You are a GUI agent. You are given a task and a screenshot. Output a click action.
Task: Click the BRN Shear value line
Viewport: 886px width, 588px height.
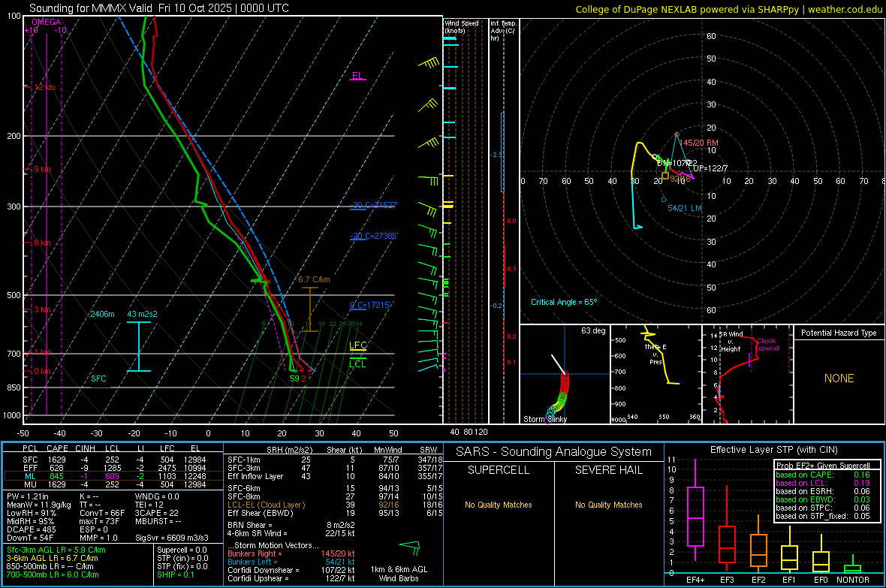[291, 525]
